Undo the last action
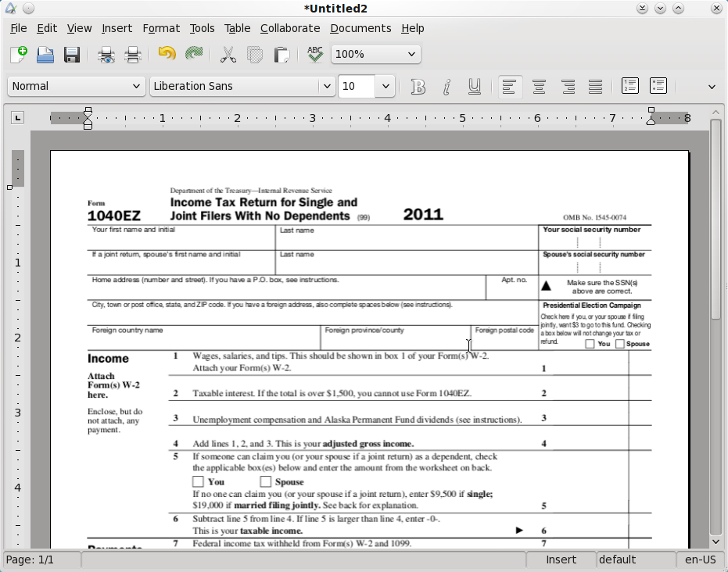The image size is (728, 572). pos(167,54)
